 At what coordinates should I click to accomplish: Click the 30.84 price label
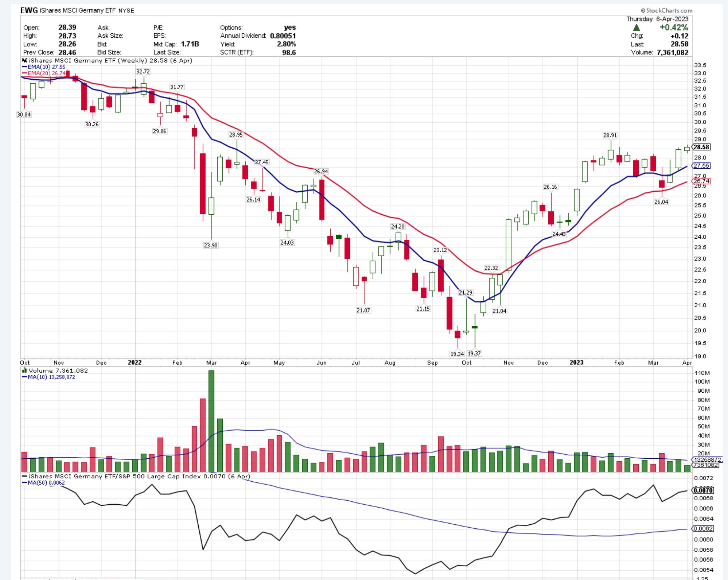coord(24,114)
